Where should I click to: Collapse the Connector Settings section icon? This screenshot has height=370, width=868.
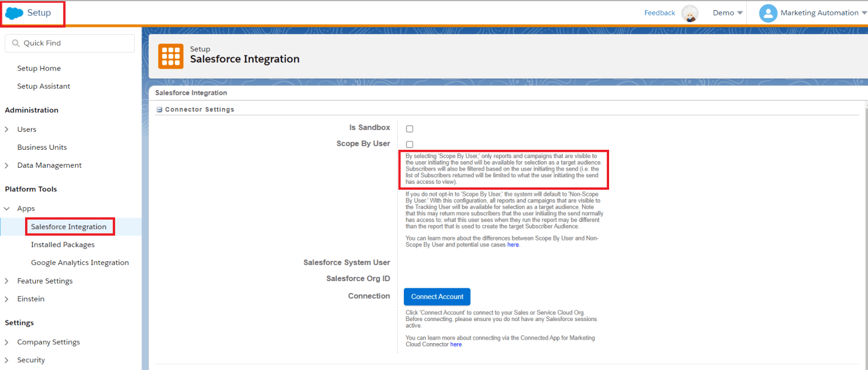tap(159, 110)
